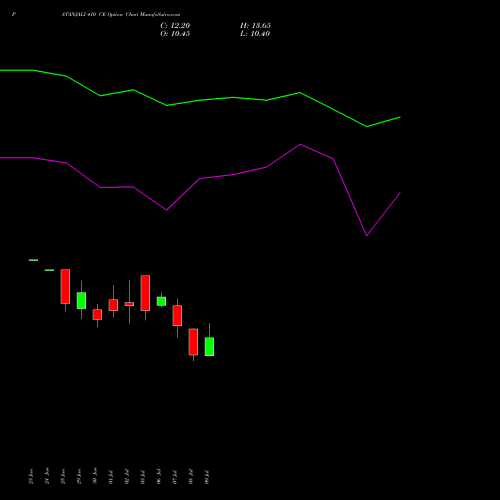The image size is (500, 500).
Task: Click the flat green 23 Jun dash candle
Action: pos(33,260)
